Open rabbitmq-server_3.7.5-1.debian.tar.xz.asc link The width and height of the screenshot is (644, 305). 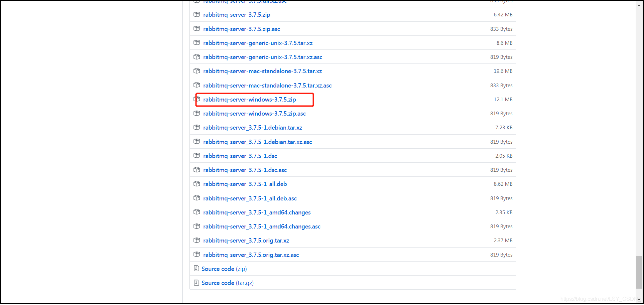tap(258, 142)
